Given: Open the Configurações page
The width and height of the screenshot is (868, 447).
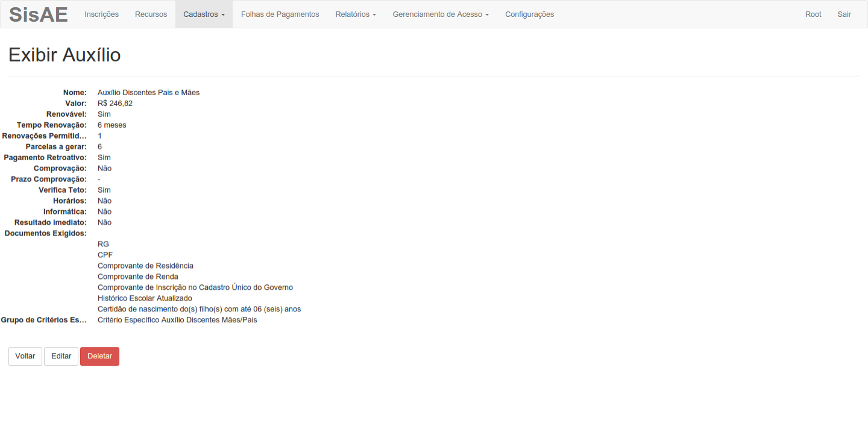Looking at the screenshot, I should point(530,14).
